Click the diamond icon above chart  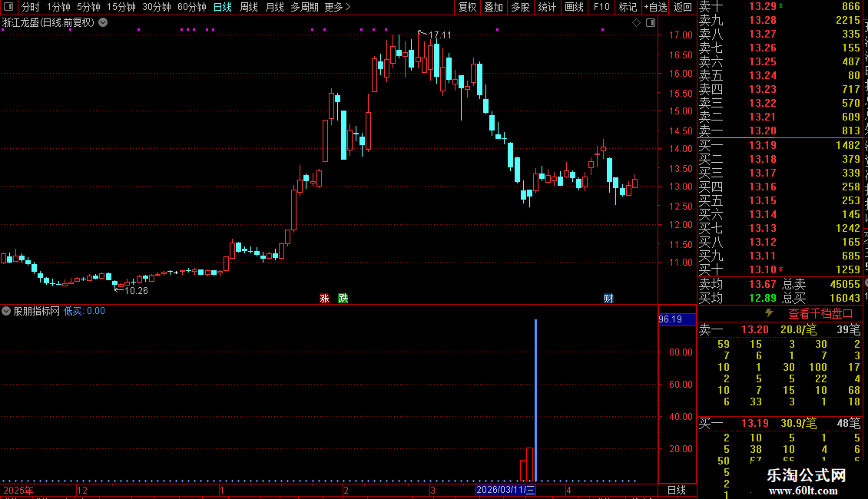coord(636,23)
